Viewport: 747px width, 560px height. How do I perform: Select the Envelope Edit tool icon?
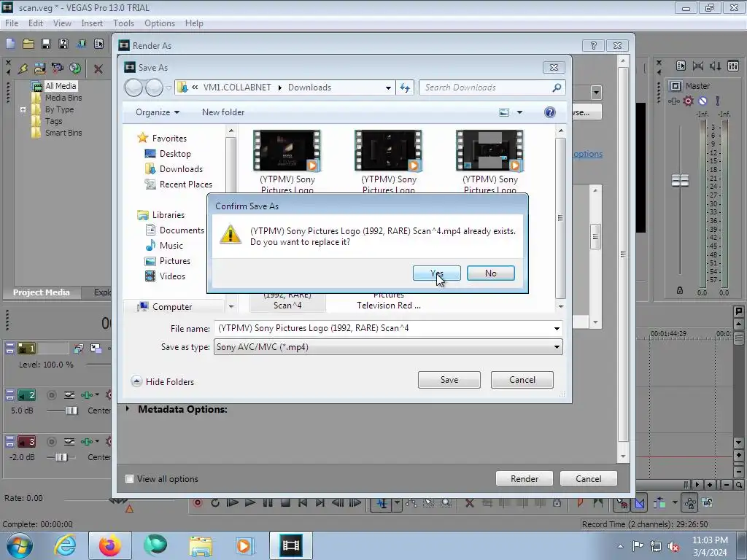(411, 503)
